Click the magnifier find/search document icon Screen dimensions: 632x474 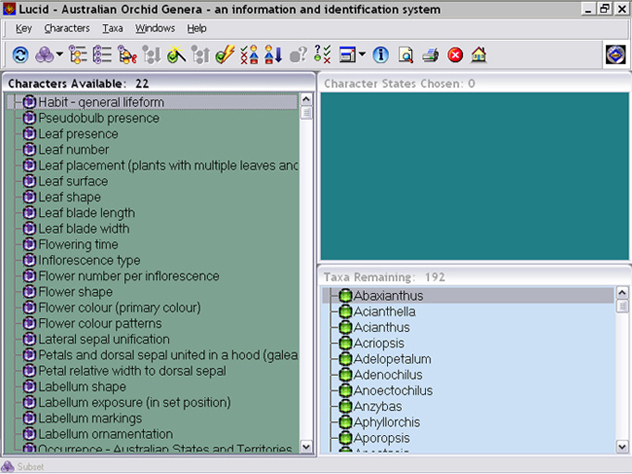click(x=406, y=55)
